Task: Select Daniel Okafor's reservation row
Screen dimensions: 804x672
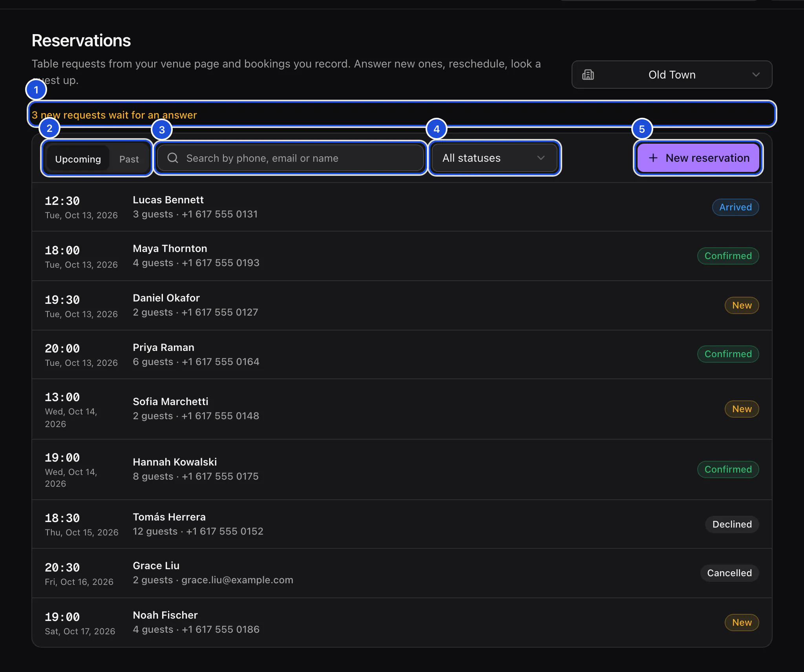Action: point(402,305)
